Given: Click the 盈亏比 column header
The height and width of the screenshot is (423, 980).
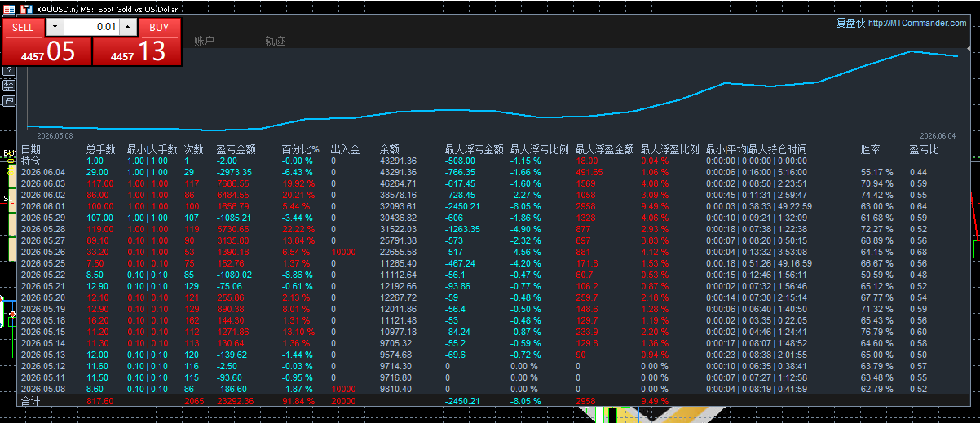Looking at the screenshot, I should (x=925, y=150).
